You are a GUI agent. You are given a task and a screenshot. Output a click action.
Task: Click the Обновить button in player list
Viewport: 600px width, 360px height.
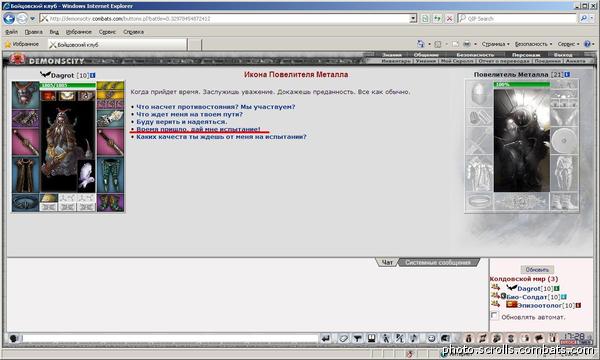click(537, 269)
